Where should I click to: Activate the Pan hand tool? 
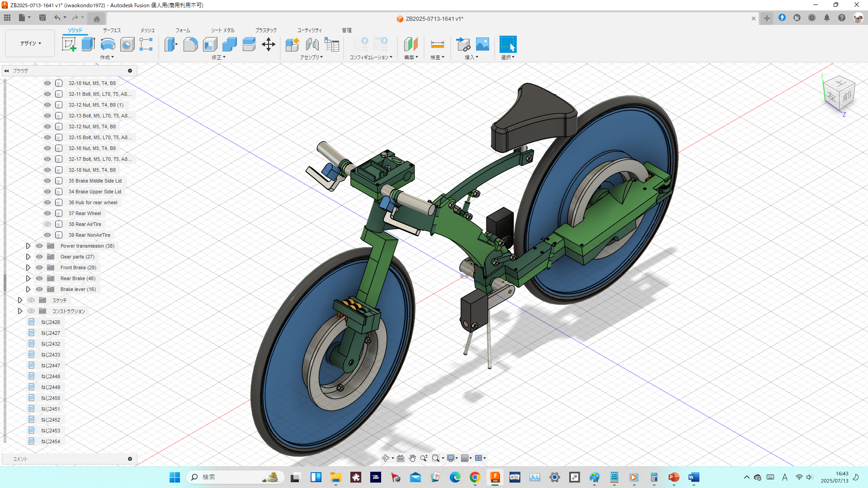point(412,458)
